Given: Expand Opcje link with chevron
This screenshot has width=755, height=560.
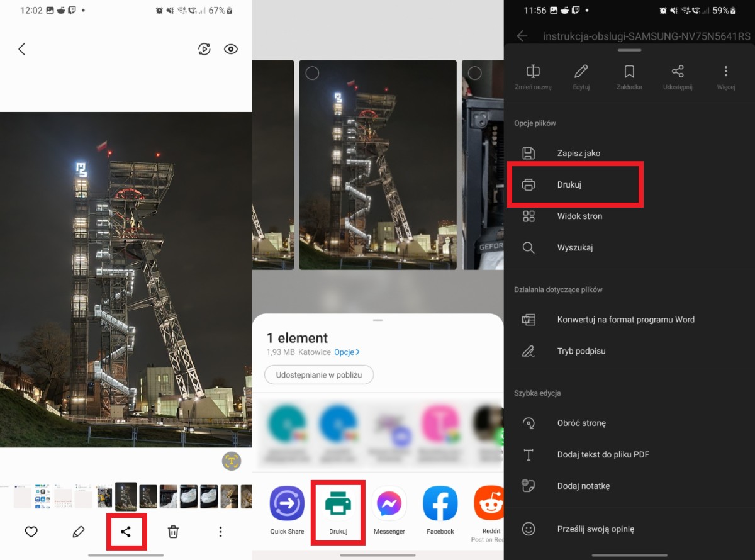Looking at the screenshot, I should click(347, 352).
